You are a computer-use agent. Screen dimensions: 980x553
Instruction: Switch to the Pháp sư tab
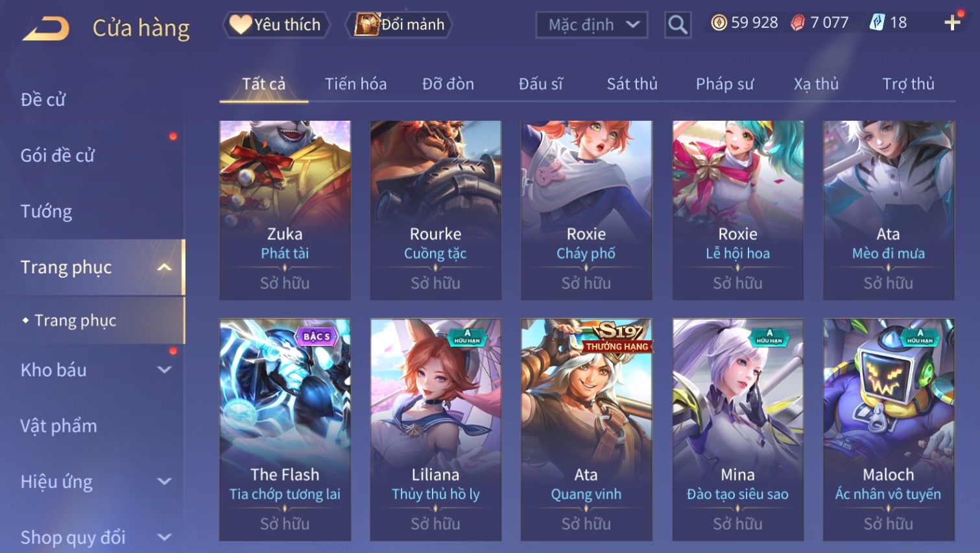click(724, 84)
